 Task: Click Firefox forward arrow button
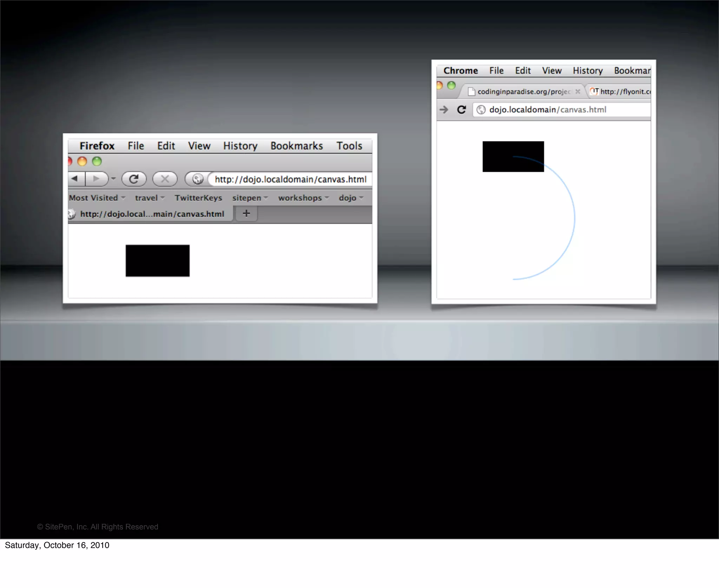click(97, 179)
